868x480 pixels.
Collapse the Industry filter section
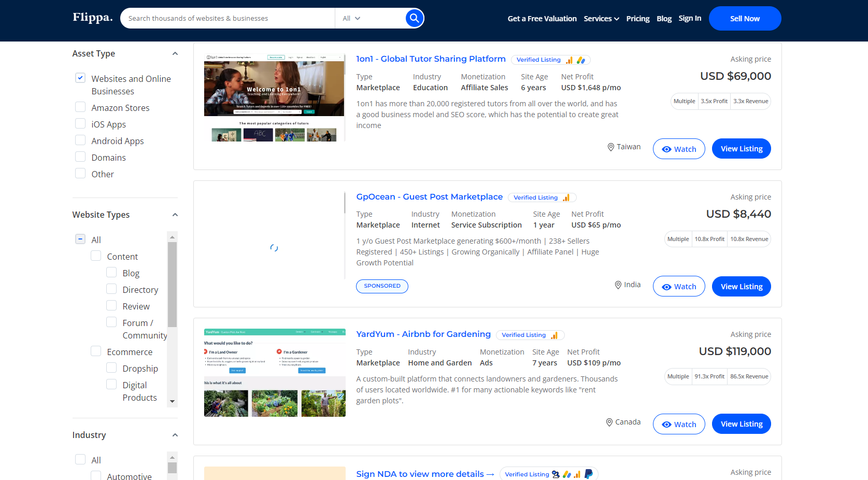tap(175, 435)
